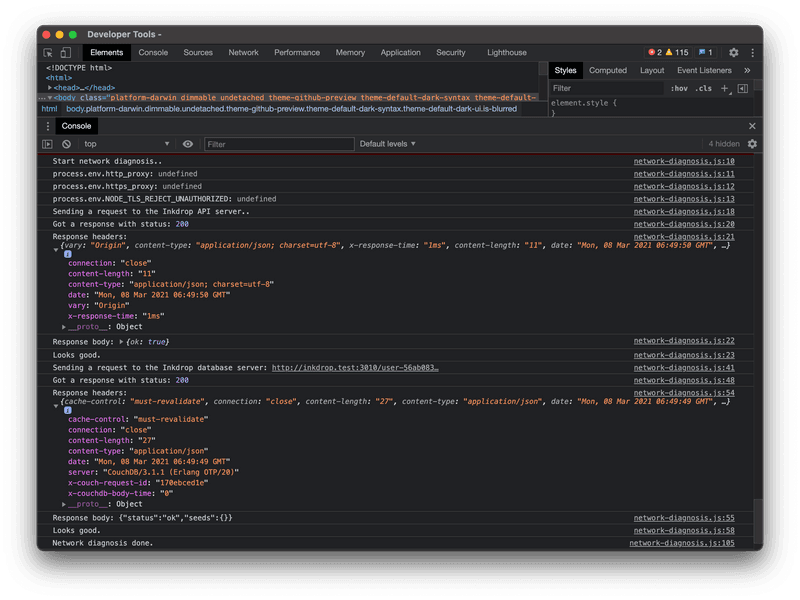Open console settings gear

752,144
